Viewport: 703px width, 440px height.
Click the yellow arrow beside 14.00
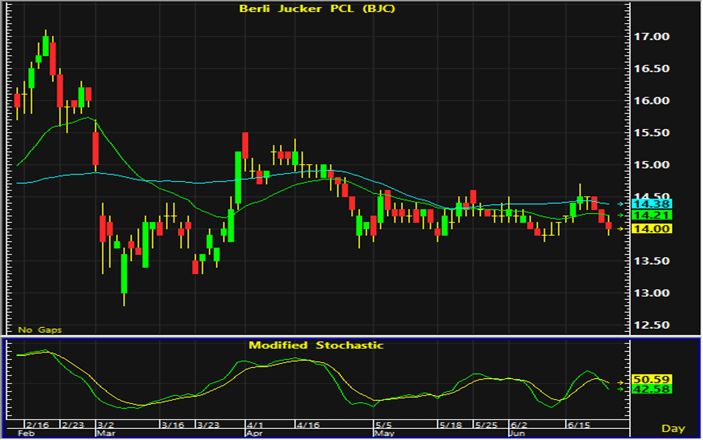pyautogui.click(x=621, y=229)
